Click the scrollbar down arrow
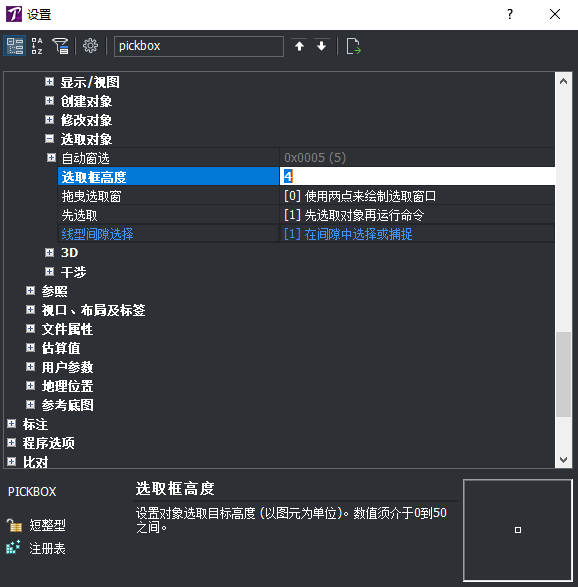Screen dimensions: 578x587 click(563, 459)
